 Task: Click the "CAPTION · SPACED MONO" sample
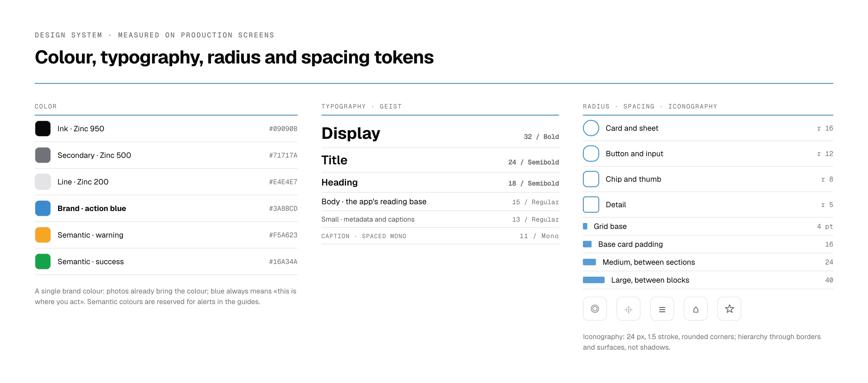(x=363, y=236)
